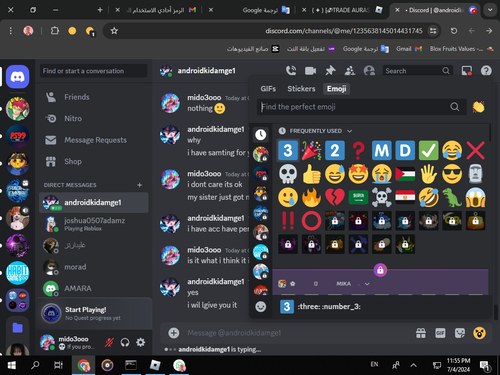Image resolution: width=500 pixels, height=375 pixels.
Task: Pick the Palestine flag emoji
Action: coord(405,174)
